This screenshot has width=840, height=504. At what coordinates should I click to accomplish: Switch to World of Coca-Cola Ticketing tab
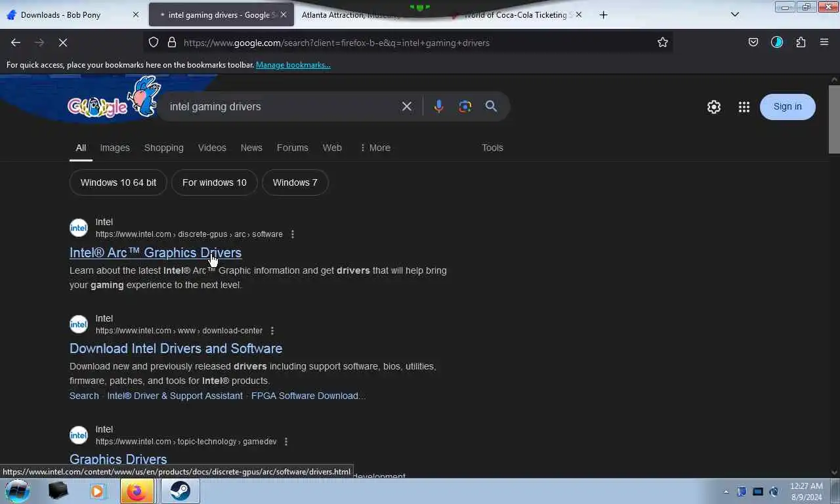[515, 14]
